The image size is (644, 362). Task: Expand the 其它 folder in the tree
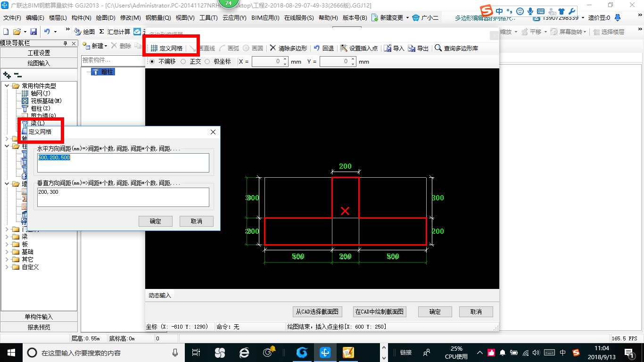(x=7, y=259)
